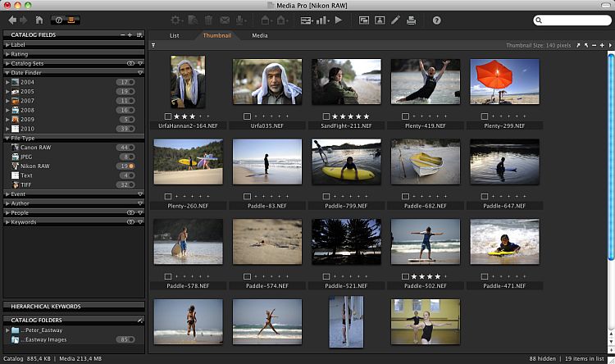Image resolution: width=615 pixels, height=364 pixels.
Task: Click the Home icon in toolbar
Action: [x=39, y=20]
